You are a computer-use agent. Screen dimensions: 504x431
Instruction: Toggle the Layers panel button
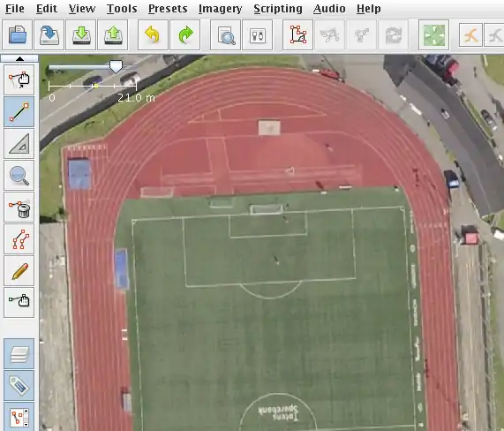(19, 353)
